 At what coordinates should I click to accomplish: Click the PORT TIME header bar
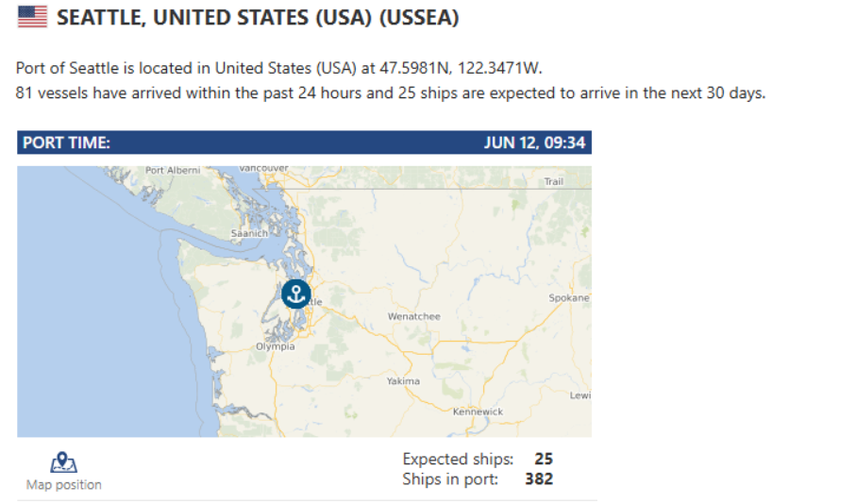pyautogui.click(x=304, y=143)
